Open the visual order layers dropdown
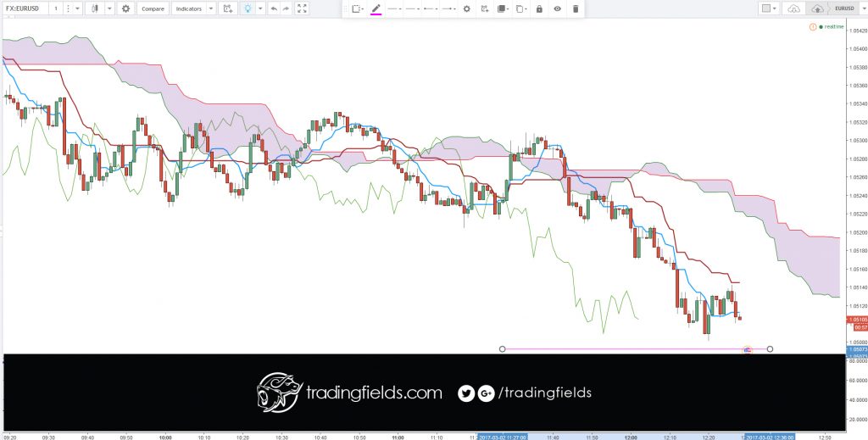Screen dimensions: 868x440 click(x=503, y=8)
